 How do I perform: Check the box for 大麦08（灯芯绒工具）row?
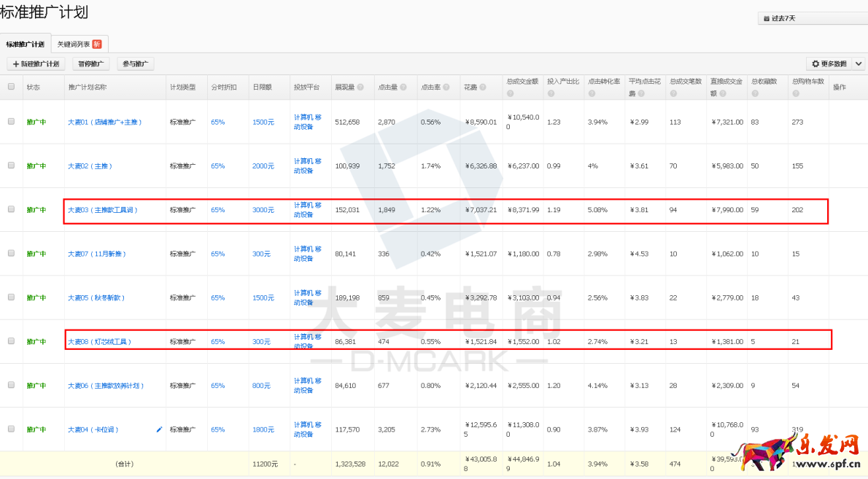point(11,341)
